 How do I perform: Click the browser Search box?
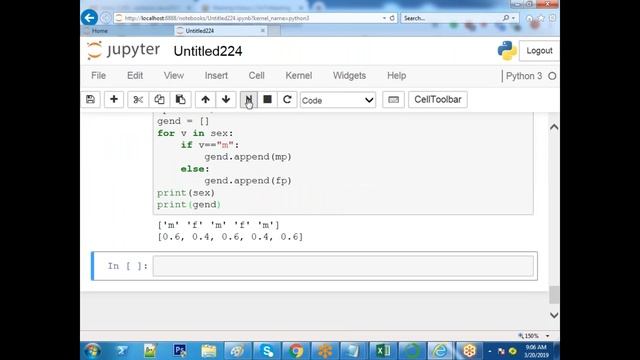tap(451, 18)
